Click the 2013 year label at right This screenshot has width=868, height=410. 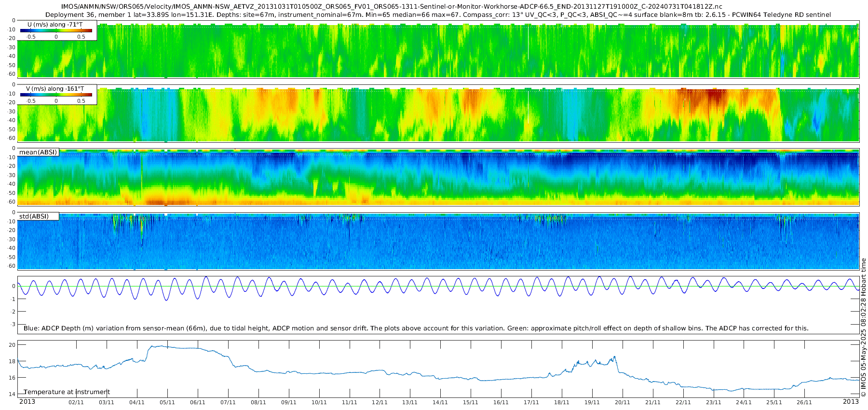click(851, 402)
